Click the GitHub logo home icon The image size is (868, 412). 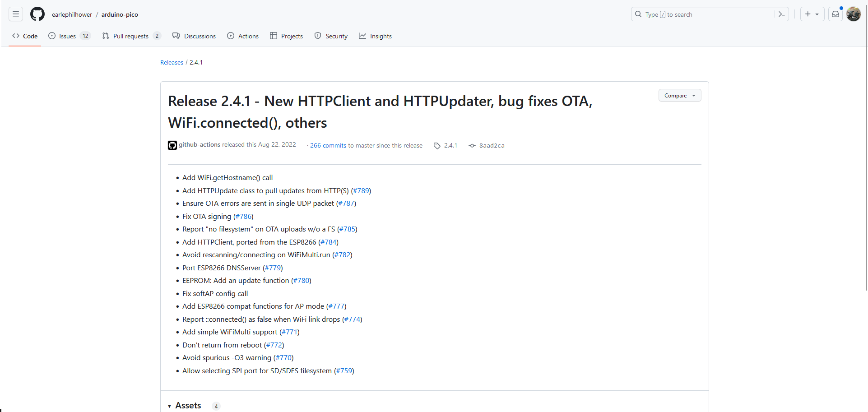click(x=37, y=14)
